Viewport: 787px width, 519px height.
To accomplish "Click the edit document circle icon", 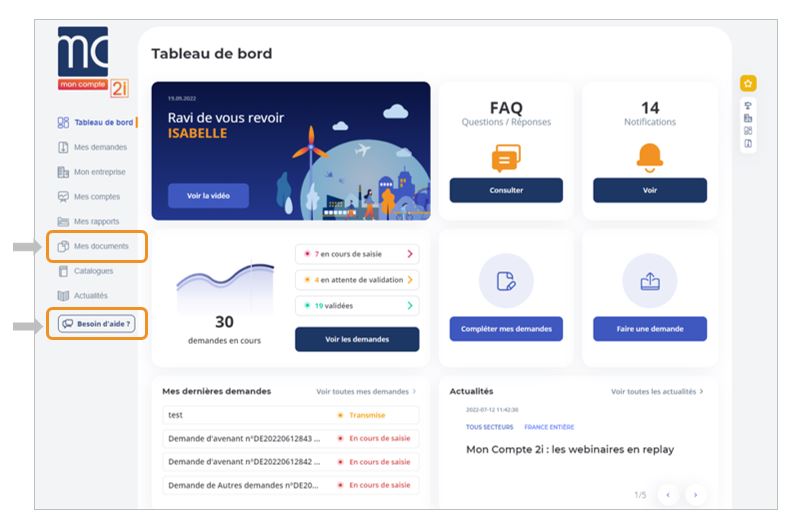I will 505,280.
